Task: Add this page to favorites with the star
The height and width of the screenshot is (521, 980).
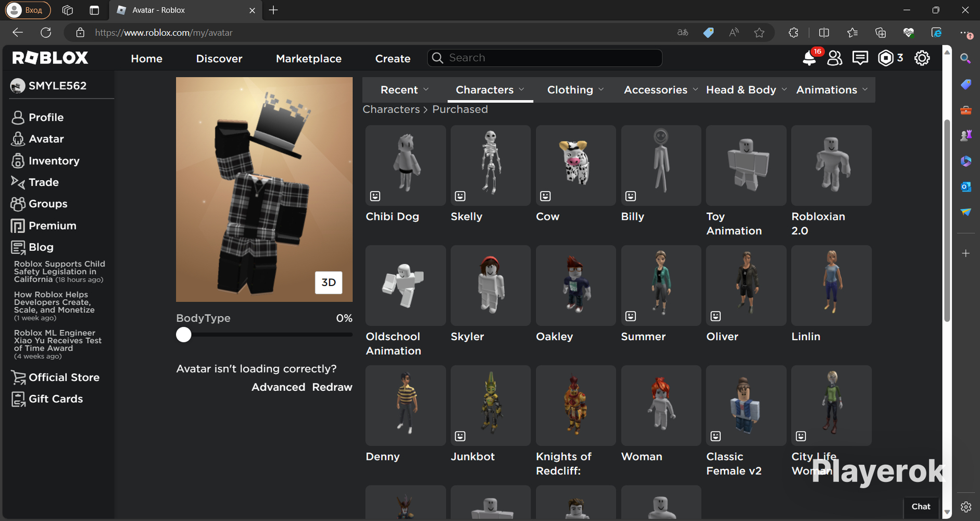Action: point(759,33)
